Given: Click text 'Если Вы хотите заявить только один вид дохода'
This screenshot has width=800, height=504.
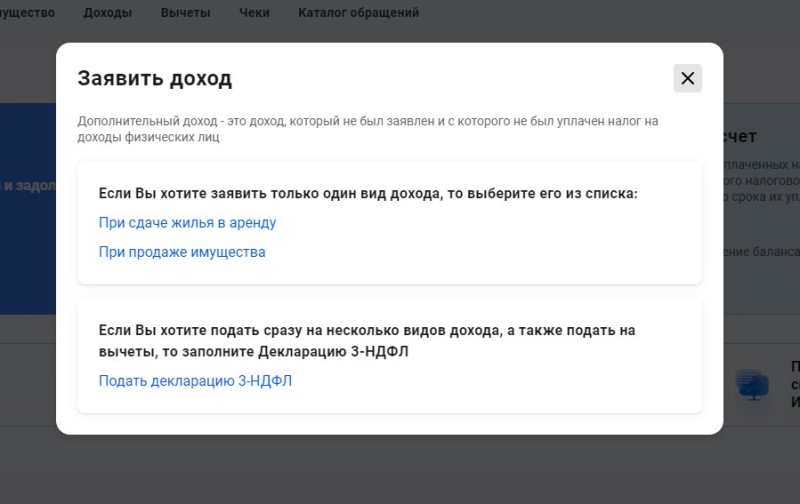Looking at the screenshot, I should [x=270, y=193].
